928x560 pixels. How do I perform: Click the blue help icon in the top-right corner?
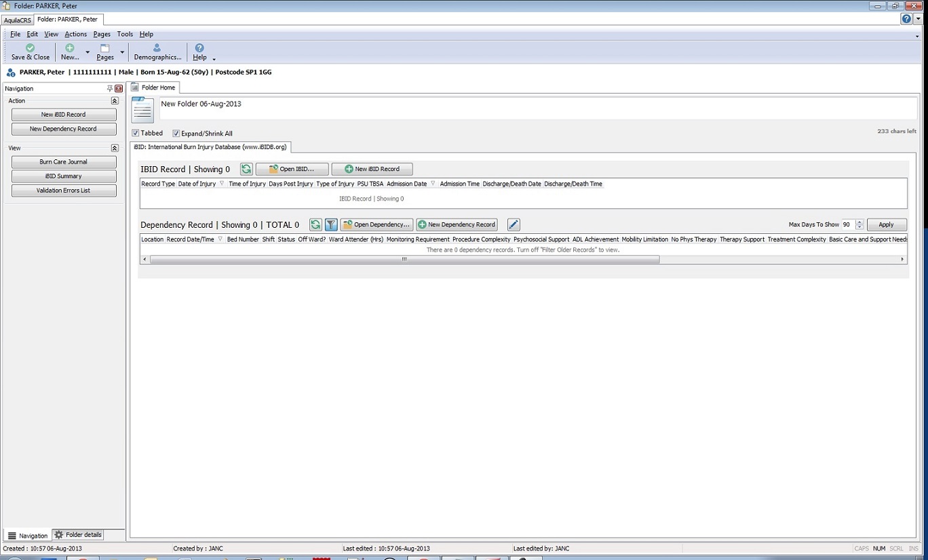[x=906, y=19]
